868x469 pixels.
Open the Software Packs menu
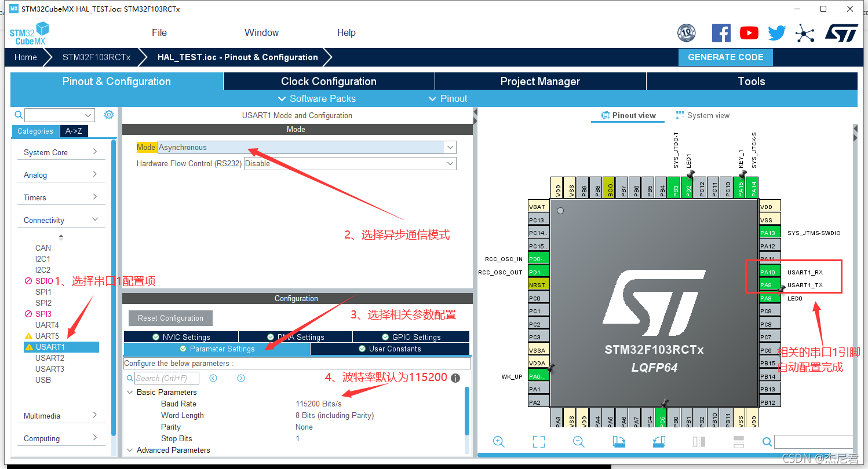[317, 98]
